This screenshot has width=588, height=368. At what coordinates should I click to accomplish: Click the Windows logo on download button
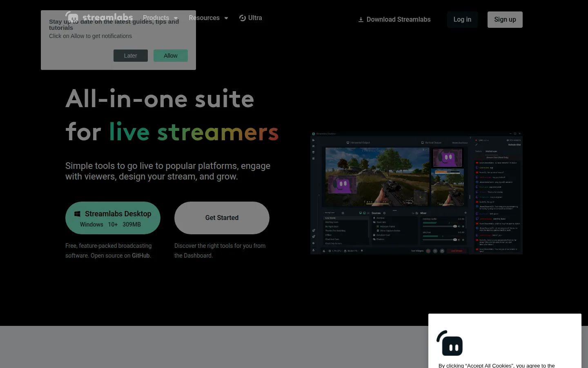[77, 214]
